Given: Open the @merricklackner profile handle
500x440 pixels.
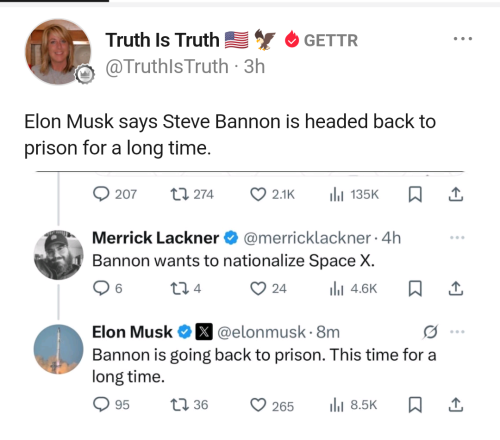Looking at the screenshot, I should coord(307,238).
